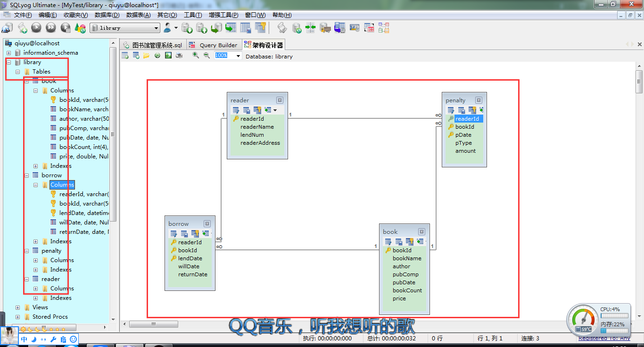Image resolution: width=644 pixels, height=347 pixels.
Task: Select the willDate field in borrow box
Action: click(189, 266)
